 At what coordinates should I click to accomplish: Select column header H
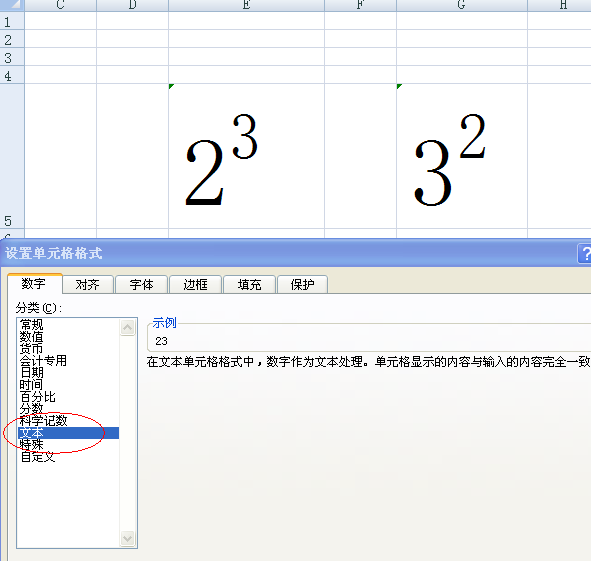tap(559, 5)
